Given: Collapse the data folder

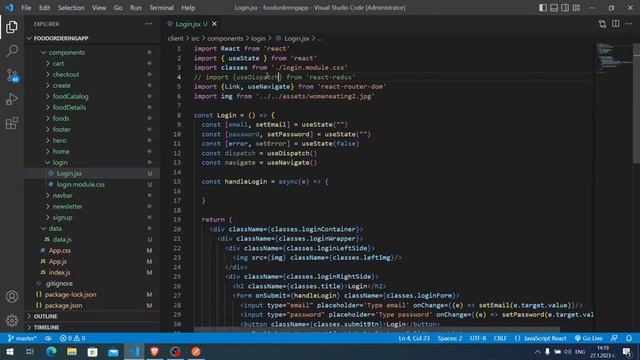Looking at the screenshot, I should 55,229.
